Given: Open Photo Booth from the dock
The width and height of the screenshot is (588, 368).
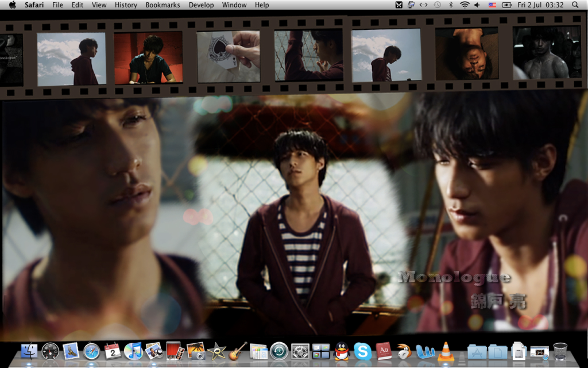Looking at the screenshot, I should tap(175, 351).
